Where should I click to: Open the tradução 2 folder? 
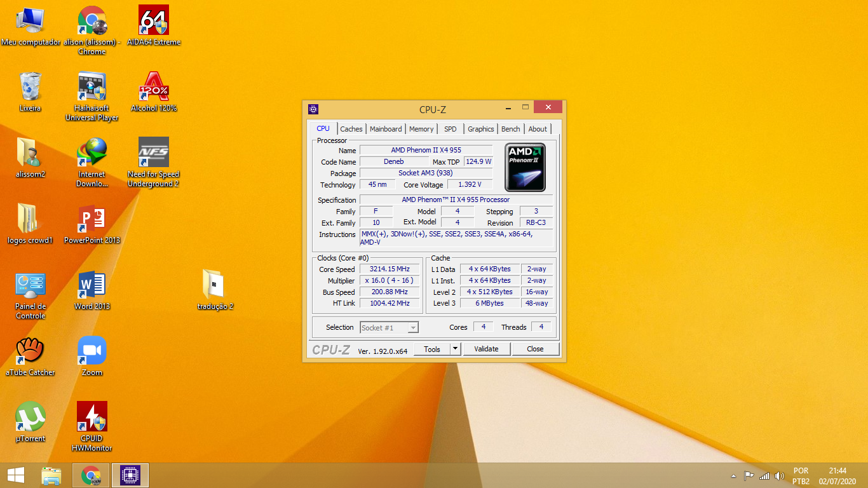(x=215, y=291)
